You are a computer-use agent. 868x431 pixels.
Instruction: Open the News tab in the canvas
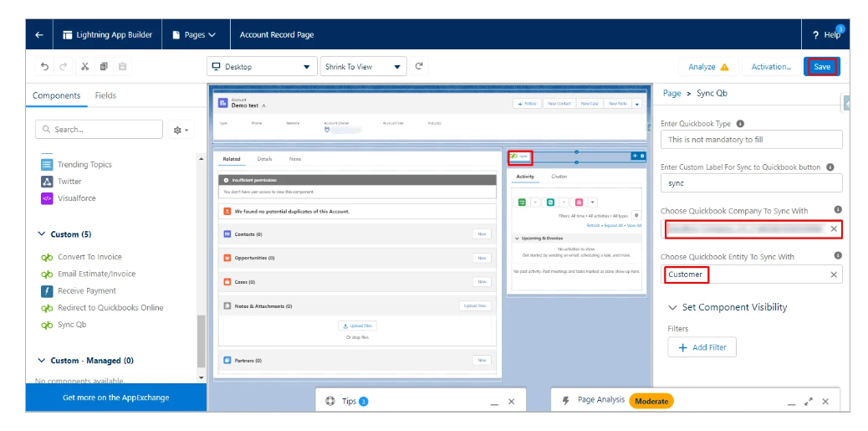point(295,159)
